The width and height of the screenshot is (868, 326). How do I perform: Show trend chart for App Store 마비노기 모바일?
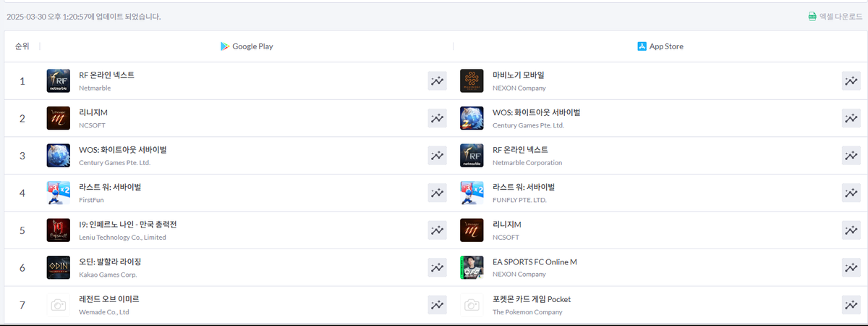[x=851, y=81]
